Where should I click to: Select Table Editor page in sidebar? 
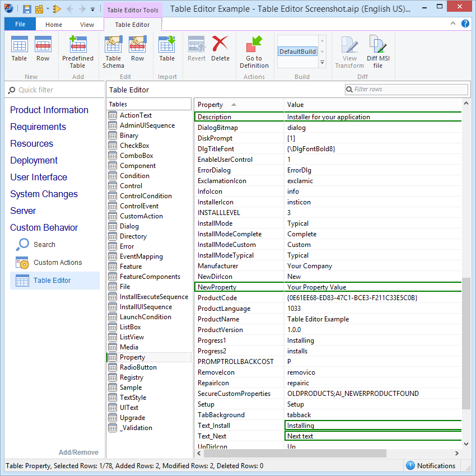(55, 281)
